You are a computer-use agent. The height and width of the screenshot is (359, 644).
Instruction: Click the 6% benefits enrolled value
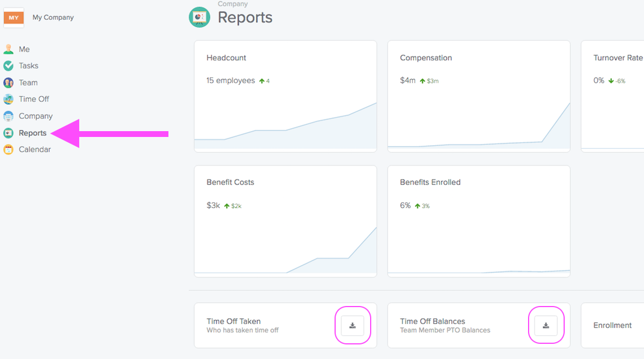click(406, 205)
